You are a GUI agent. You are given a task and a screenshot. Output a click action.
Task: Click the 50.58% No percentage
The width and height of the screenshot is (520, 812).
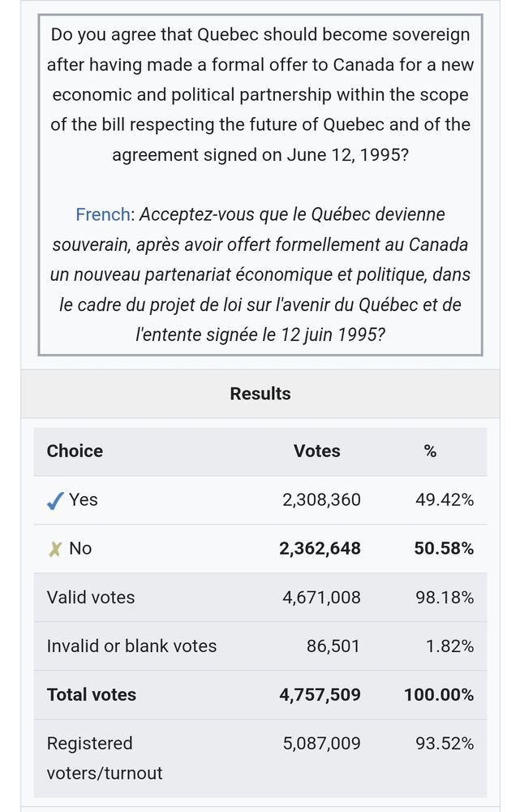tap(444, 548)
